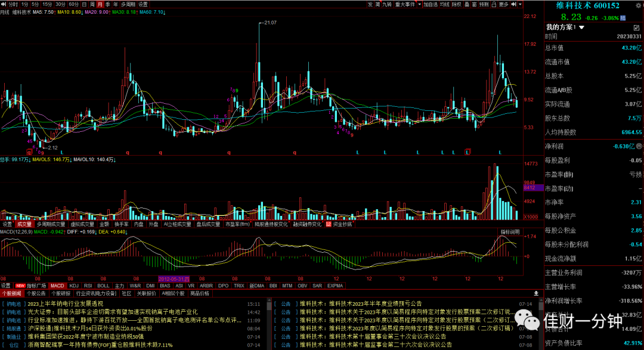Toggle 除权 ex-rights adjustment
The image size is (644, 350).
(x=457, y=4)
